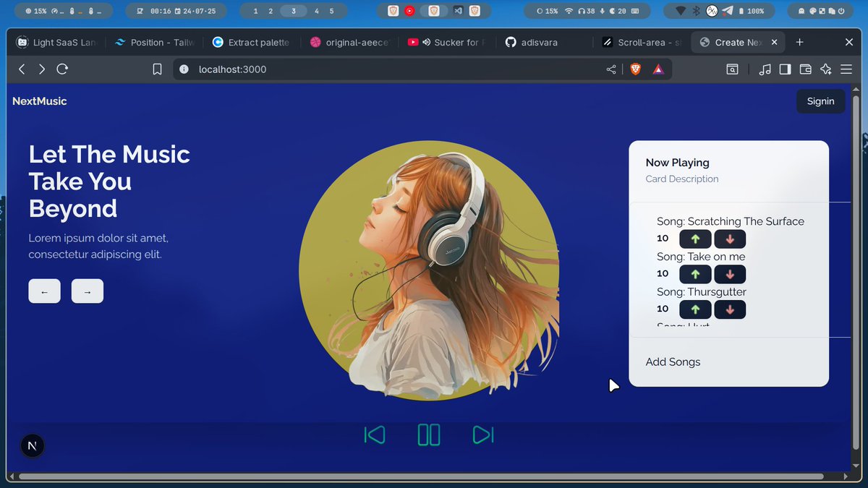868x488 pixels.
Task: Click the battery 100% indicator
Action: click(752, 12)
